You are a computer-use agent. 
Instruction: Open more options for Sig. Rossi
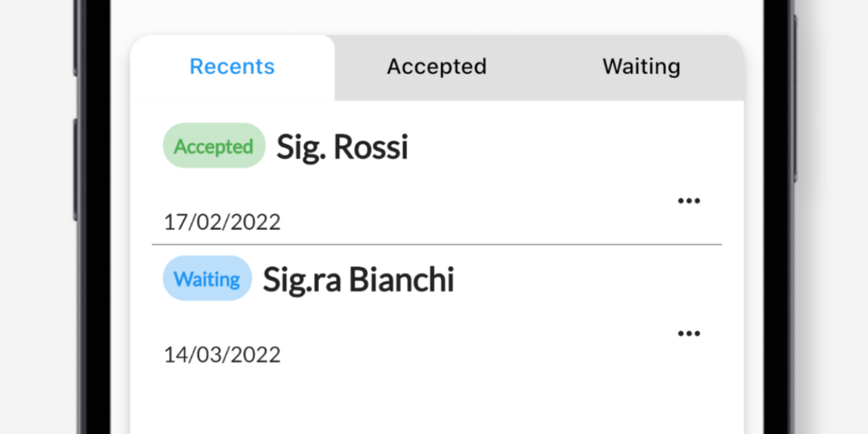pos(688,201)
